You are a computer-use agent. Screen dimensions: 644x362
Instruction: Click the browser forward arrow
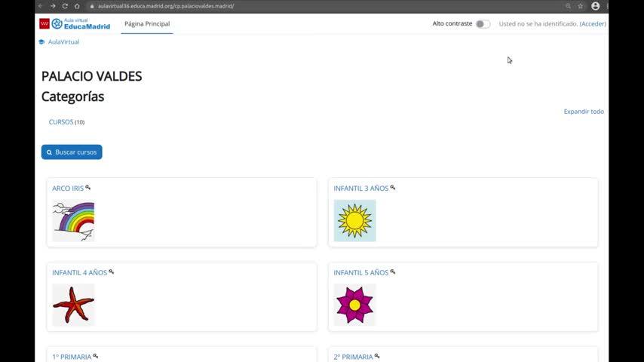tap(53, 6)
